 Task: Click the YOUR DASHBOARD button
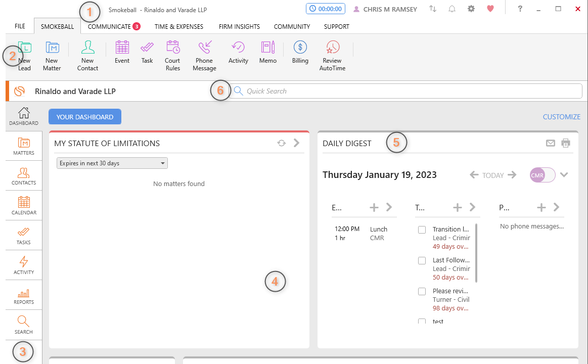(85, 117)
